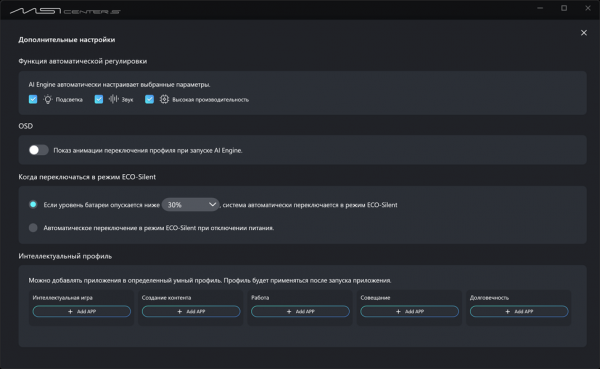The width and height of the screenshot is (600, 369).
Task: Uncheck the Подсветка checkbox
Action: [x=33, y=100]
